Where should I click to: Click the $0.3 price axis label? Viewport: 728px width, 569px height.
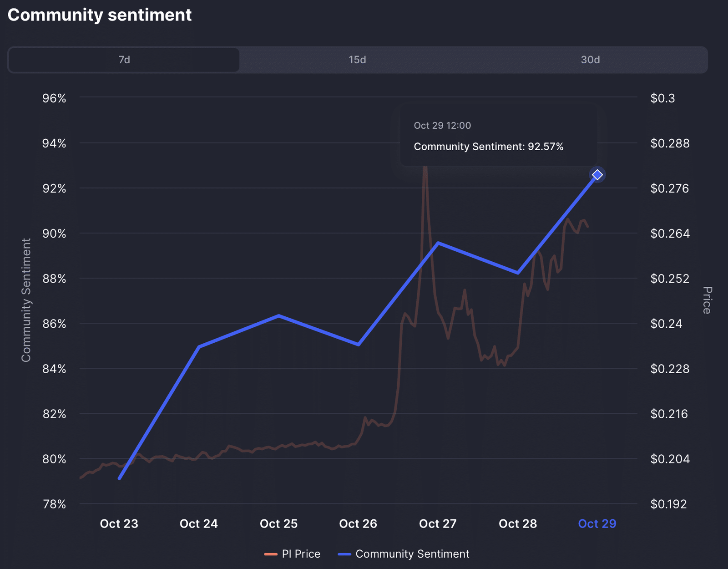point(662,98)
